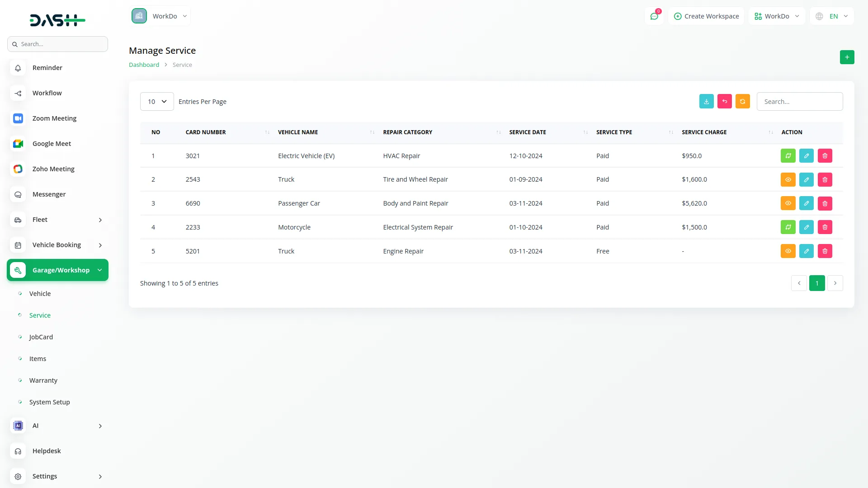The width and height of the screenshot is (868, 488).
Task: Click the Create Workspace button
Action: coord(706,16)
